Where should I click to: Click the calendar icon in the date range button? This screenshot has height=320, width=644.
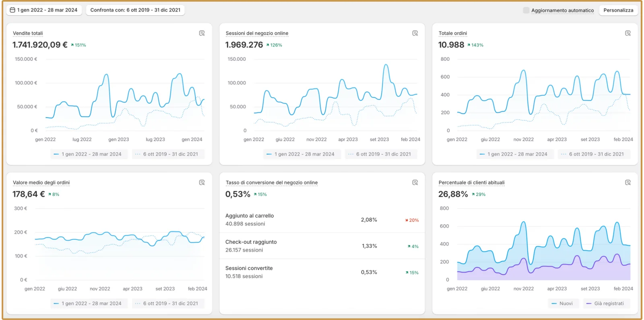[12, 10]
